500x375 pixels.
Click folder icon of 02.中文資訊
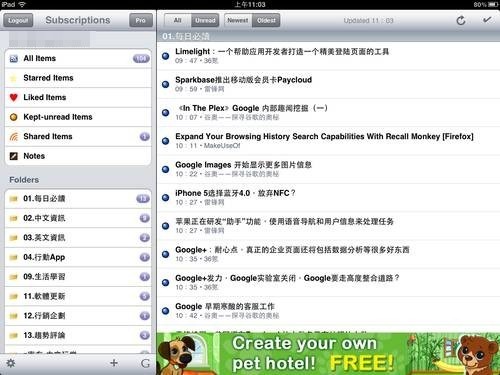(14, 219)
